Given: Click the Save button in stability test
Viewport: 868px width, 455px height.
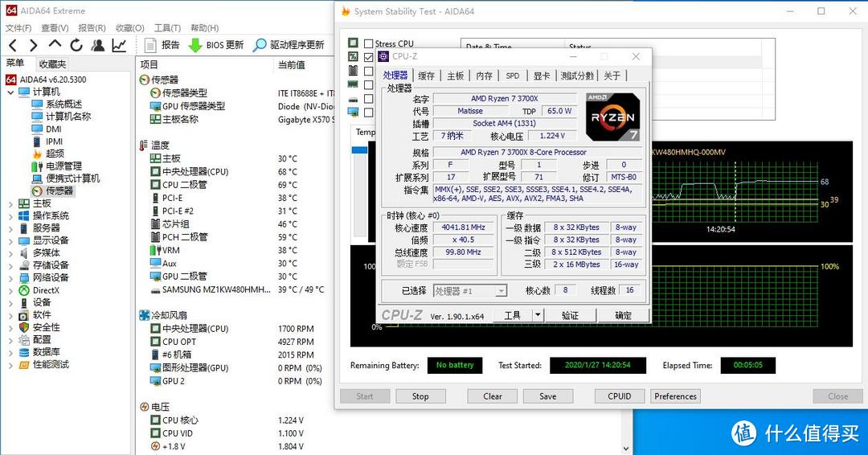Looking at the screenshot, I should click(547, 396).
